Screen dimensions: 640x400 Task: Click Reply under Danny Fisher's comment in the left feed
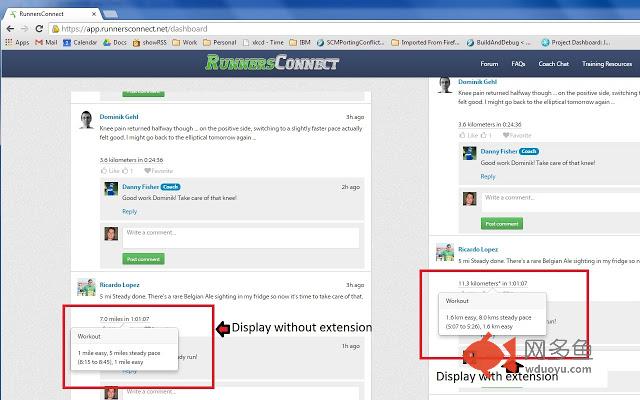pyautogui.click(x=129, y=211)
